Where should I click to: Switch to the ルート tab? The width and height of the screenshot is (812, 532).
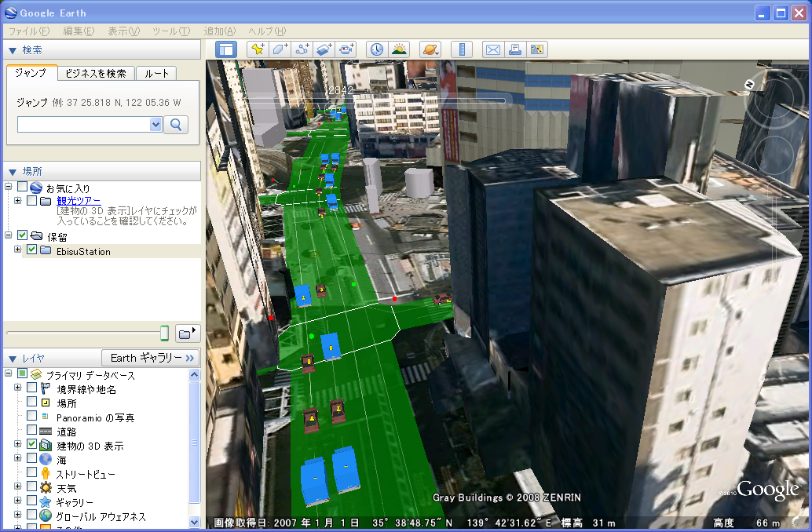(156, 74)
